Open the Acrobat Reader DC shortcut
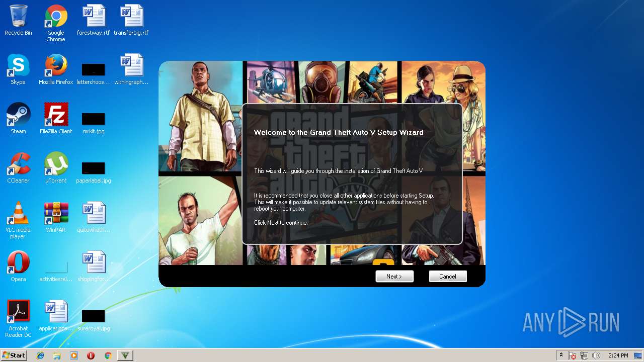644x362 pixels. coord(18,319)
